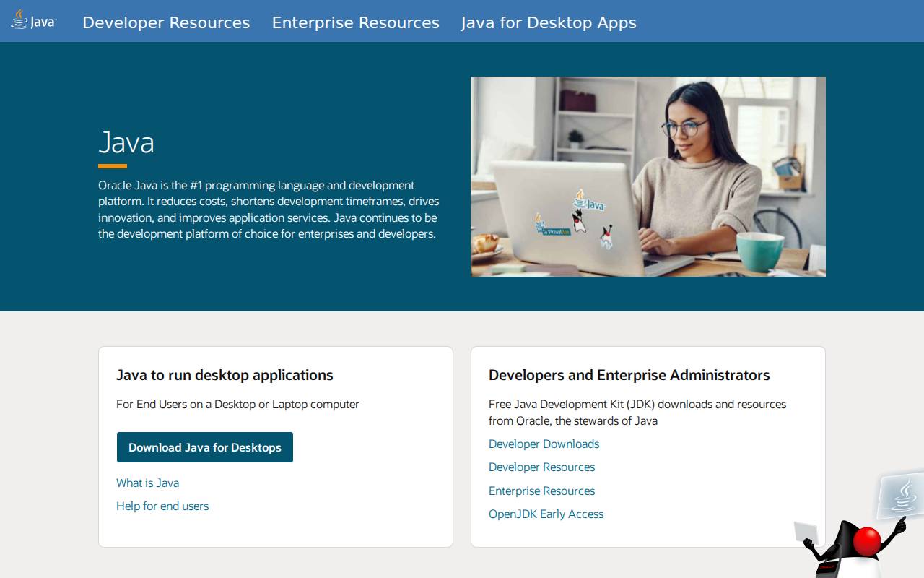Open the Enterprise Resources menu

click(356, 22)
